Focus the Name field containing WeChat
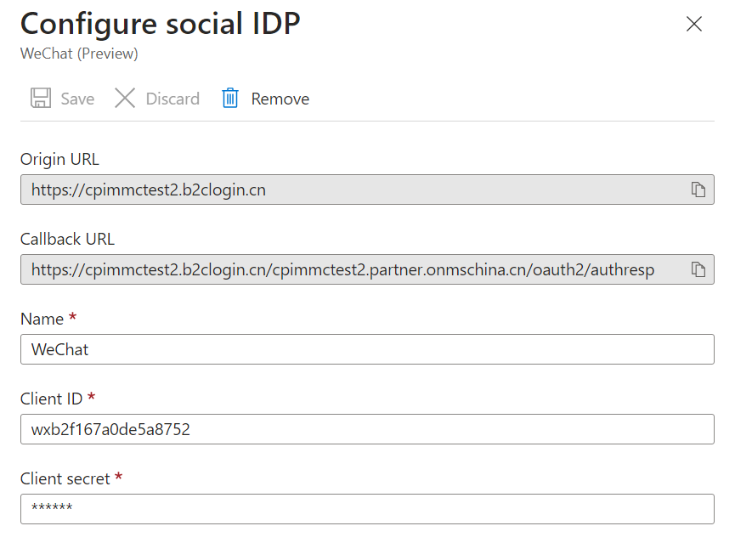Screen dimensions: 735x560 click(367, 349)
